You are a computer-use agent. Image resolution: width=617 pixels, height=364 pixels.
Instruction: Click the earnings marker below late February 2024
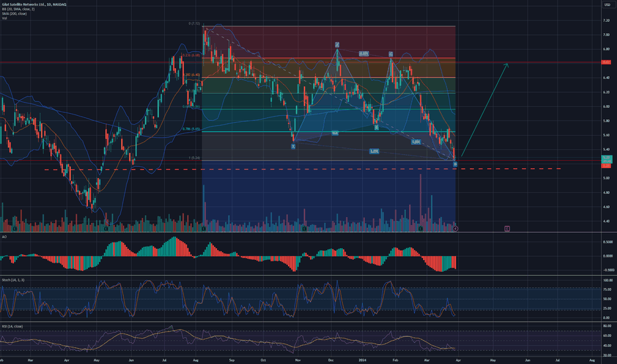click(x=420, y=228)
